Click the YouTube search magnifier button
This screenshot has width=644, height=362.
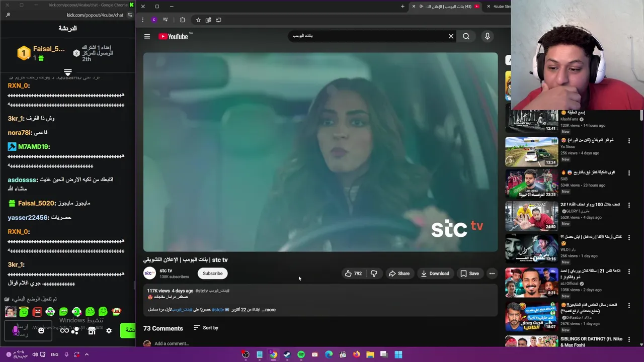pos(466,36)
